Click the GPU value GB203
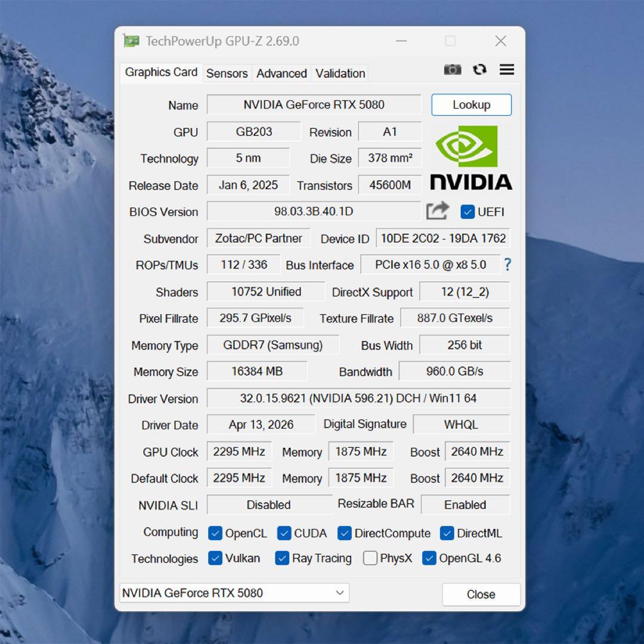644x644 pixels. [254, 132]
